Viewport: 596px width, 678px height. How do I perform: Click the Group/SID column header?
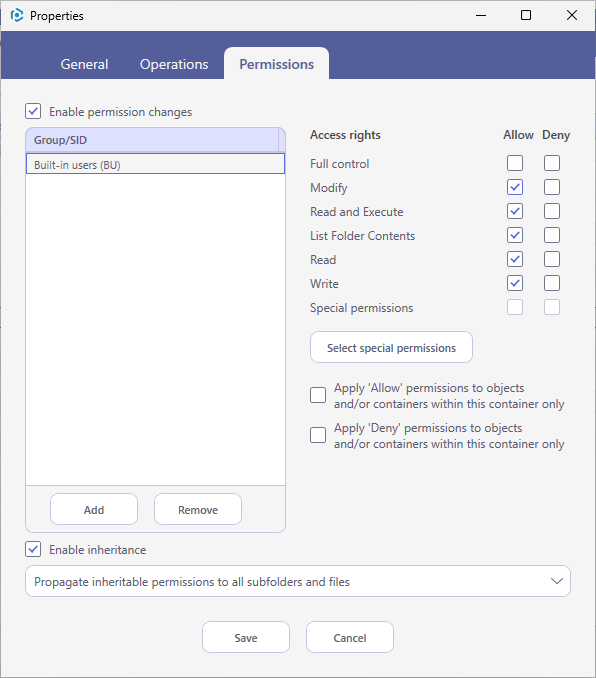point(152,140)
